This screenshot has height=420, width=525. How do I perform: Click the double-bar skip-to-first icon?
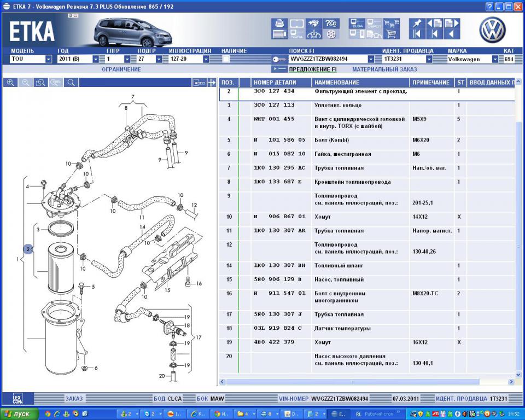pos(417,34)
